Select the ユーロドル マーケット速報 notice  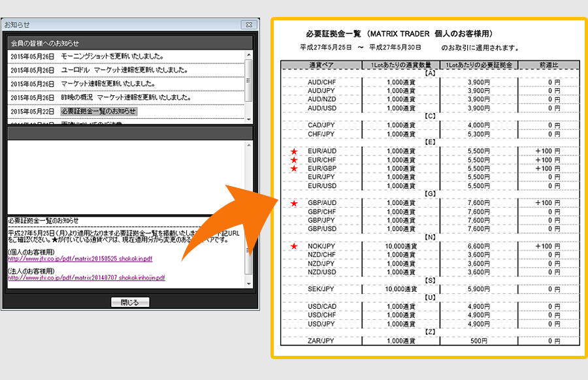126,70
